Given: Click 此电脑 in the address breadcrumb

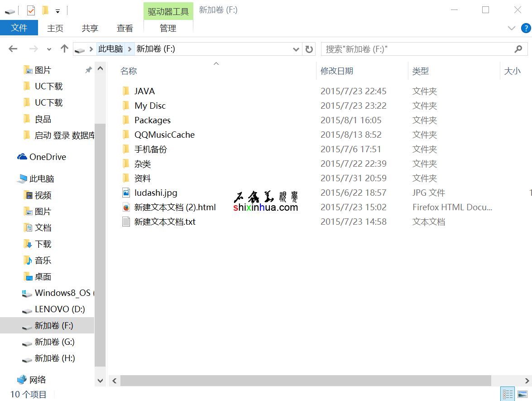Looking at the screenshot, I should 110,49.
